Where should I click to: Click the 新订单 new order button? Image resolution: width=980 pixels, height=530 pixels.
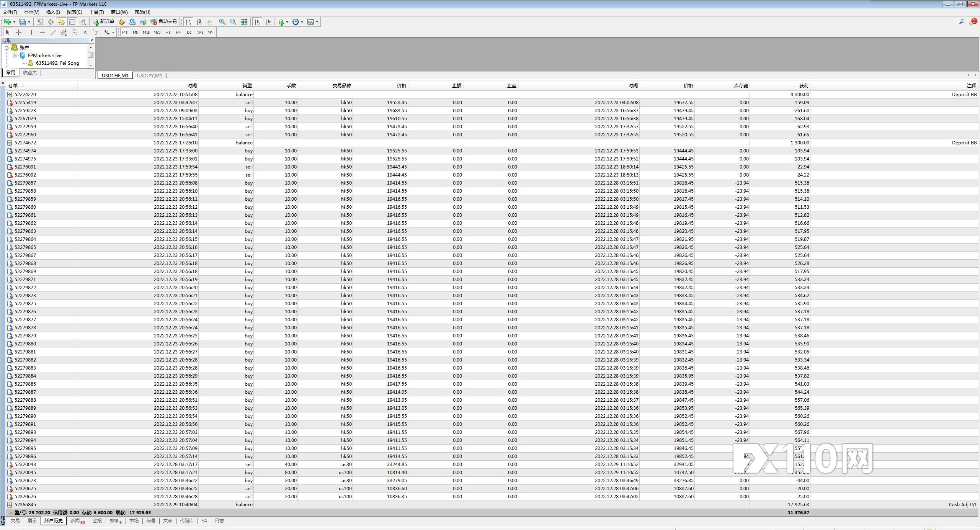pyautogui.click(x=103, y=22)
